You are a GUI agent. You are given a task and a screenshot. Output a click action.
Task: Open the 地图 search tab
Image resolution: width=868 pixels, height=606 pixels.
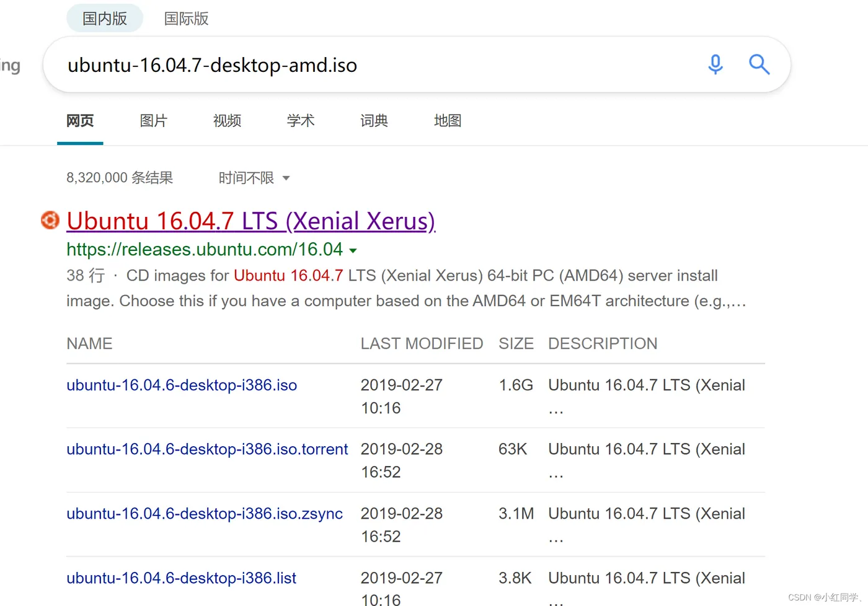point(448,121)
